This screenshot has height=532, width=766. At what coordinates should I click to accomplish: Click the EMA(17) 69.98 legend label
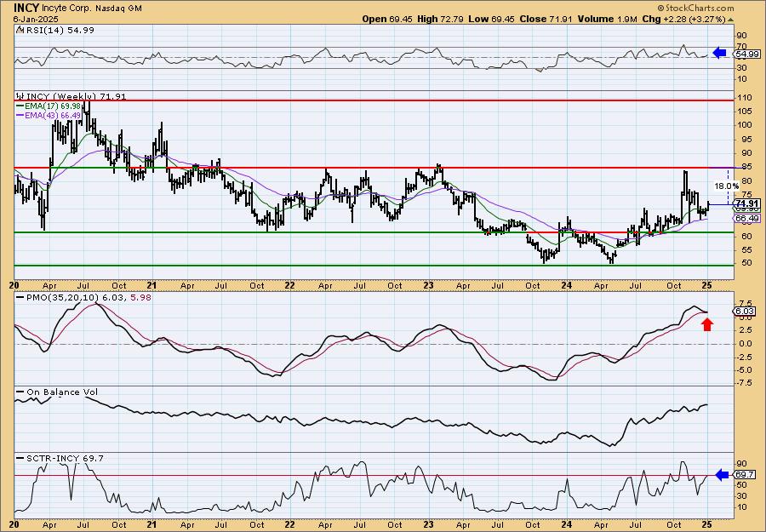52,106
